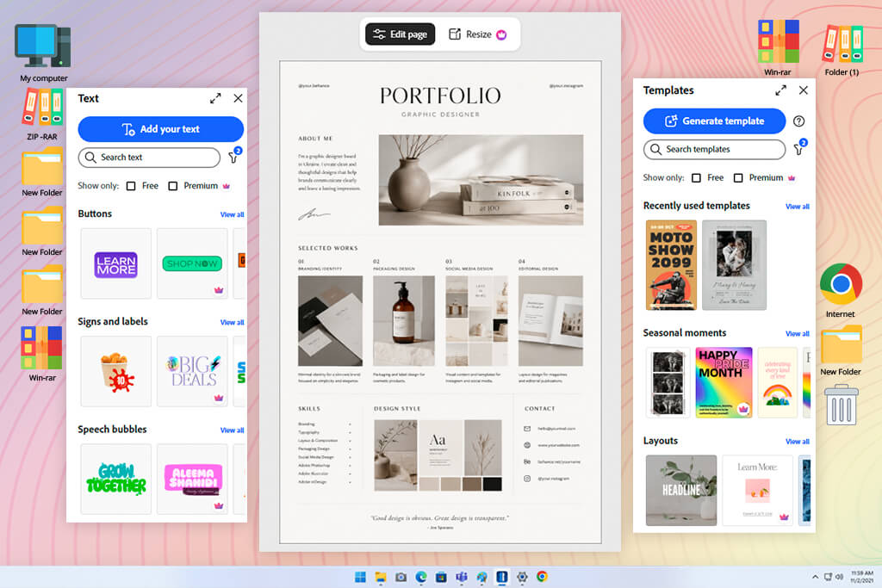This screenshot has width=882, height=588.
Task: View all Seasonal moments
Action: [x=797, y=334]
